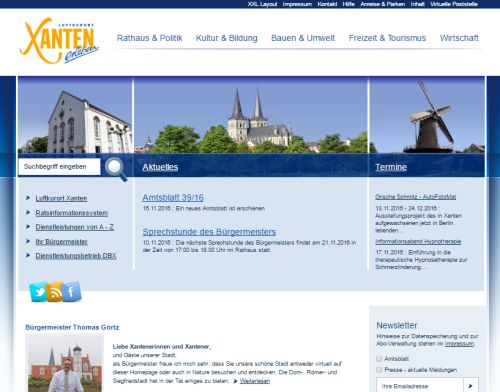This screenshot has height=392, width=500.
Task: Click the magnifying glass search icon
Action: [x=116, y=169]
